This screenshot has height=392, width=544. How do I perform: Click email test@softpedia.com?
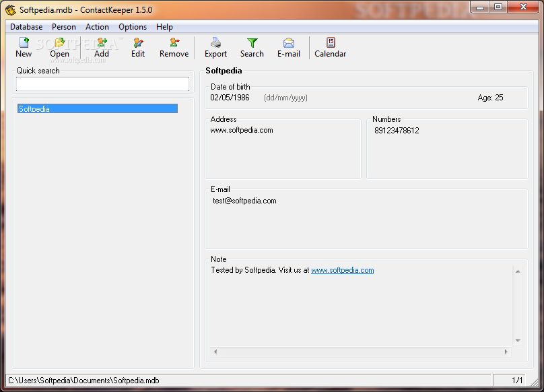[244, 201]
